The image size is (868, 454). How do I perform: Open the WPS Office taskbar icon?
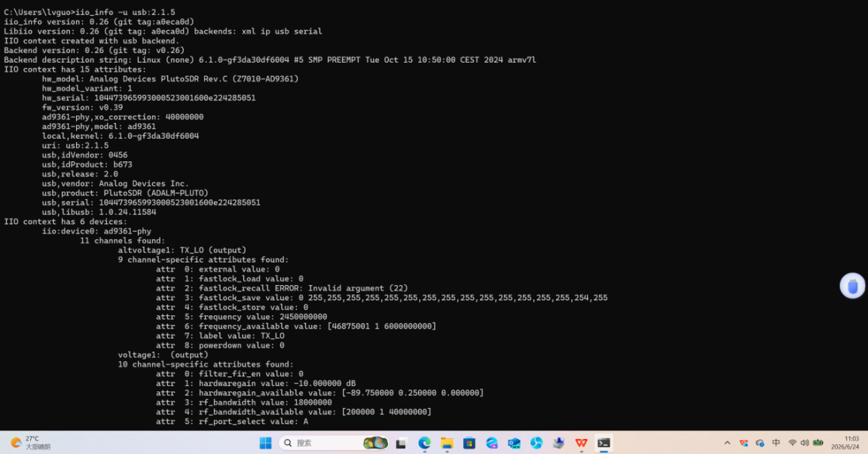pos(581,443)
